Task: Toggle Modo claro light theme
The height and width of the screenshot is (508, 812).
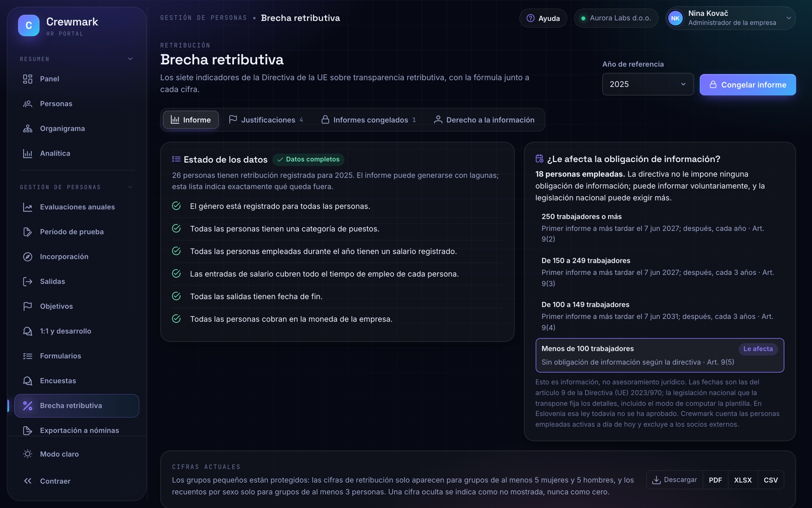Action: (x=77, y=454)
